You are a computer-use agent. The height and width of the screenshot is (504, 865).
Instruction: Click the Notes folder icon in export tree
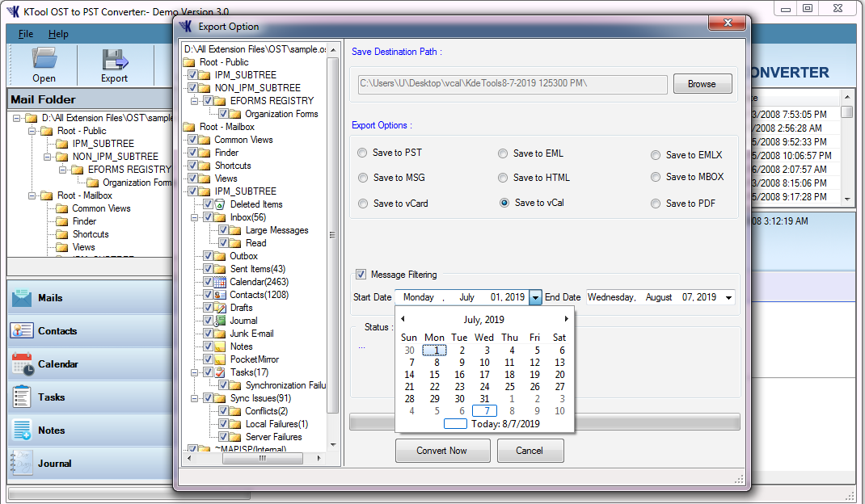pos(220,346)
